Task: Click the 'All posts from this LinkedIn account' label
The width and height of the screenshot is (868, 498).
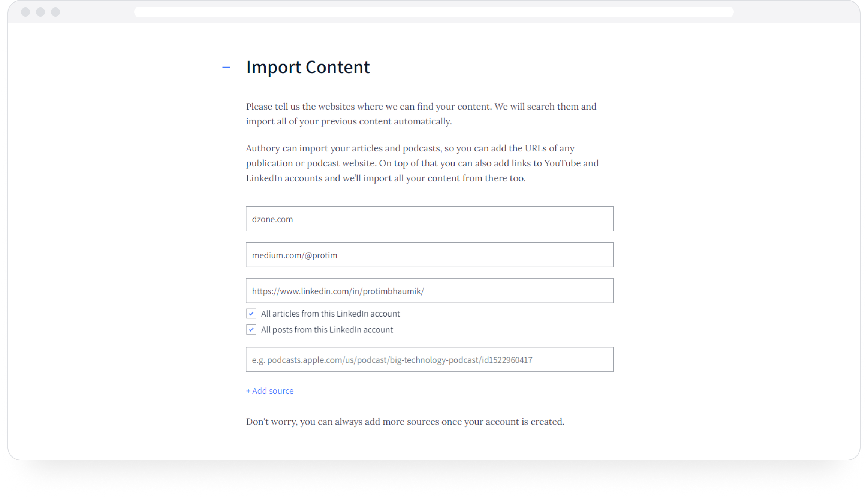Action: click(327, 330)
